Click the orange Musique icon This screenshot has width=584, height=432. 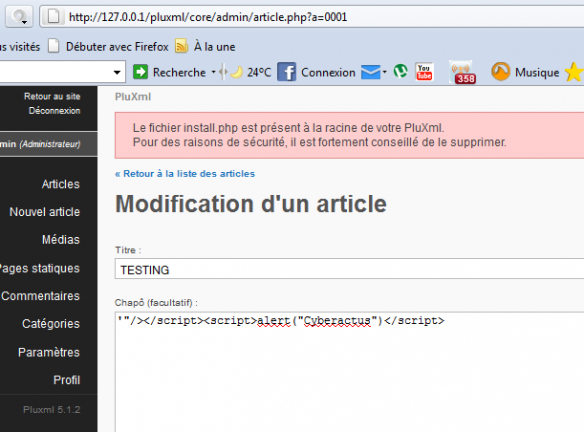tap(500, 72)
